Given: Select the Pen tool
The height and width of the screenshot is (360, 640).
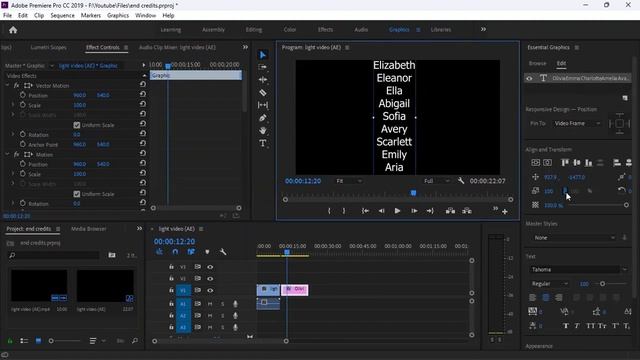Looking at the screenshot, I should 263,118.
